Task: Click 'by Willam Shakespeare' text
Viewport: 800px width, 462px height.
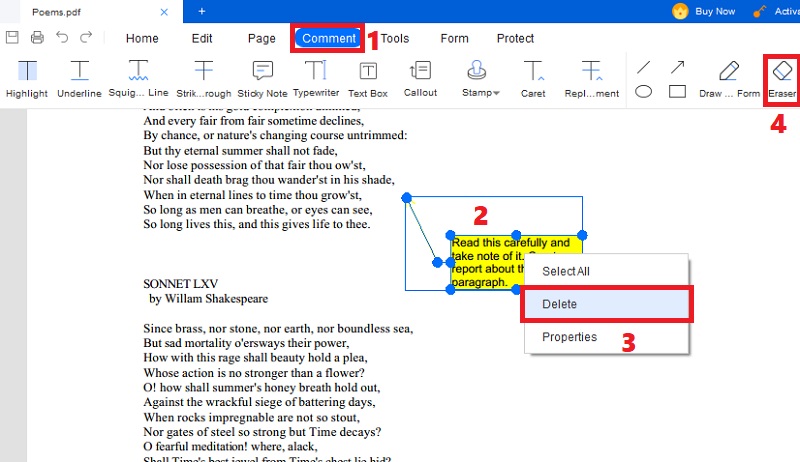Action: pos(208,298)
